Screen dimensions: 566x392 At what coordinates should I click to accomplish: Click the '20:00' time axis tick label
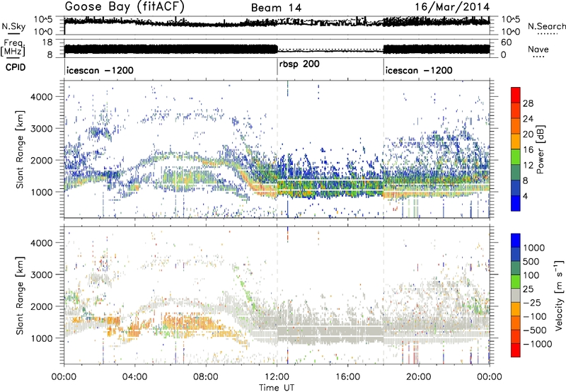click(418, 377)
